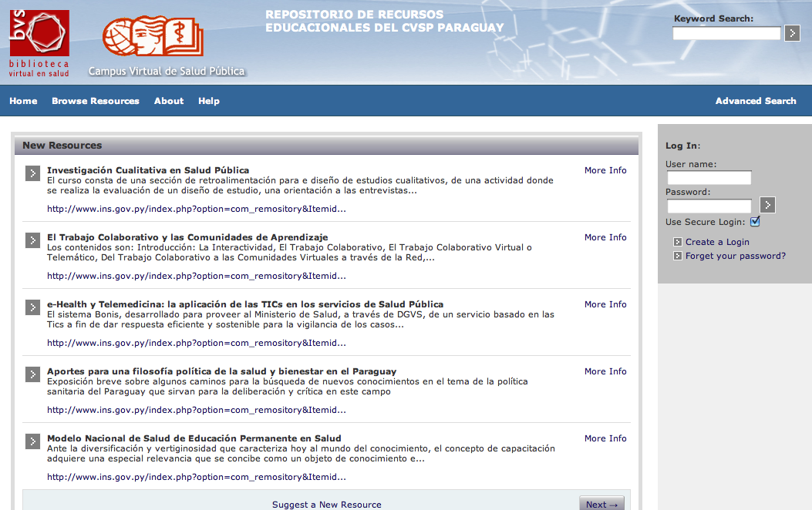Go to the About page

coord(169,101)
